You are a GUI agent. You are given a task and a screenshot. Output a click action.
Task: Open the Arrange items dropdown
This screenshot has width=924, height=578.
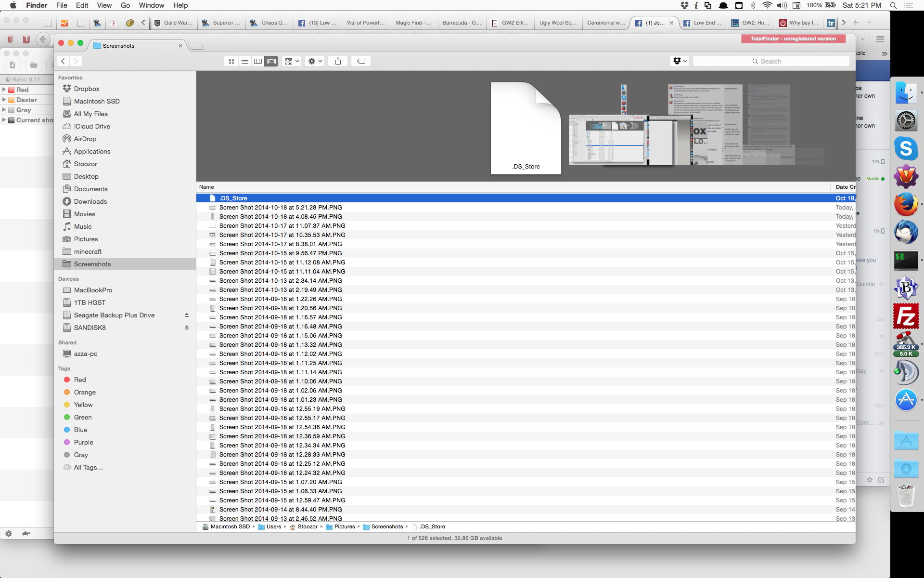pos(292,61)
